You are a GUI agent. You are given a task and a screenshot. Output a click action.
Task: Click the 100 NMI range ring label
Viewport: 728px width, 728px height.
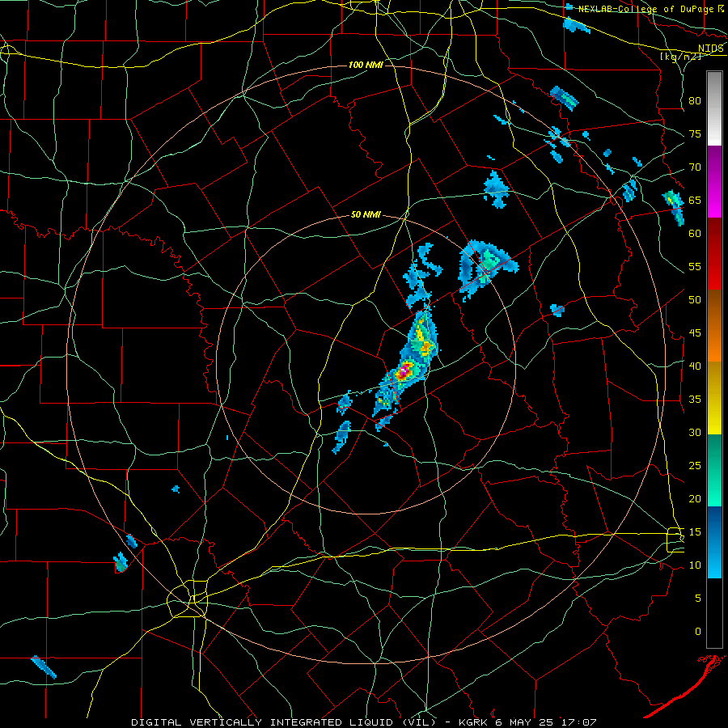(366, 65)
